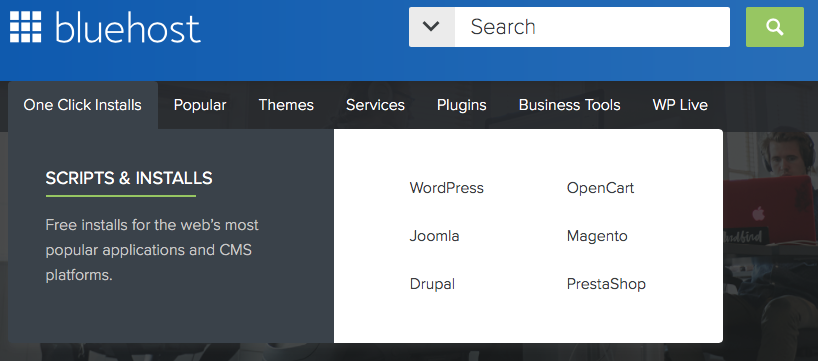Select the Themes menu item

coord(286,105)
